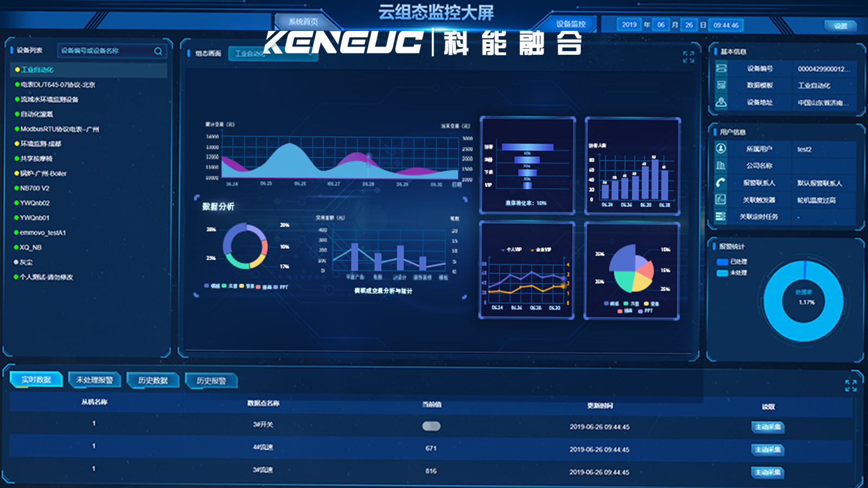Open the day 26 date selector
The width and height of the screenshot is (868, 488).
pos(689,25)
